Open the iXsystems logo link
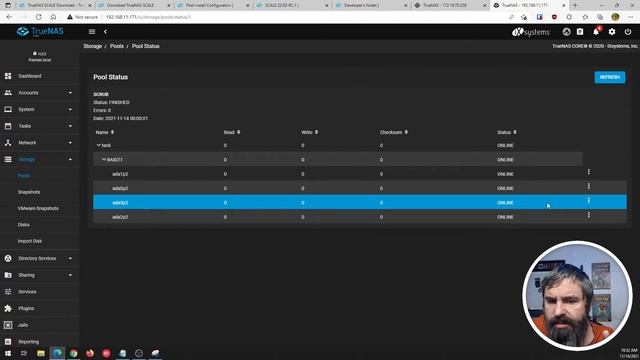This screenshot has height=360, width=640. click(531, 32)
